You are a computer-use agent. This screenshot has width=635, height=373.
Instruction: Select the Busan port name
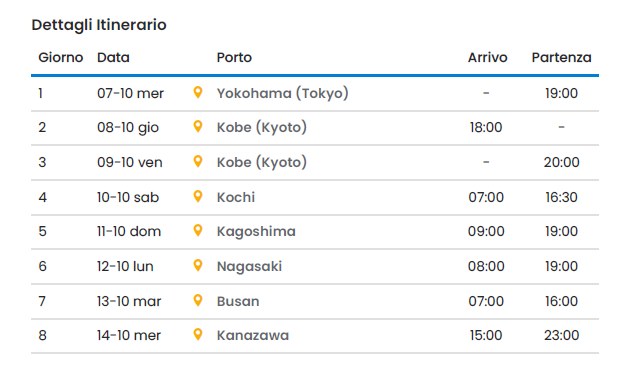(x=238, y=301)
